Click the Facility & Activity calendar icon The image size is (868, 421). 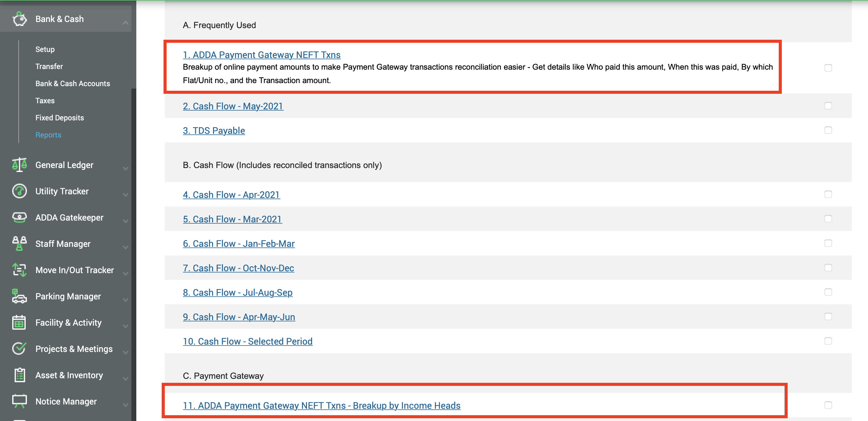(x=20, y=322)
